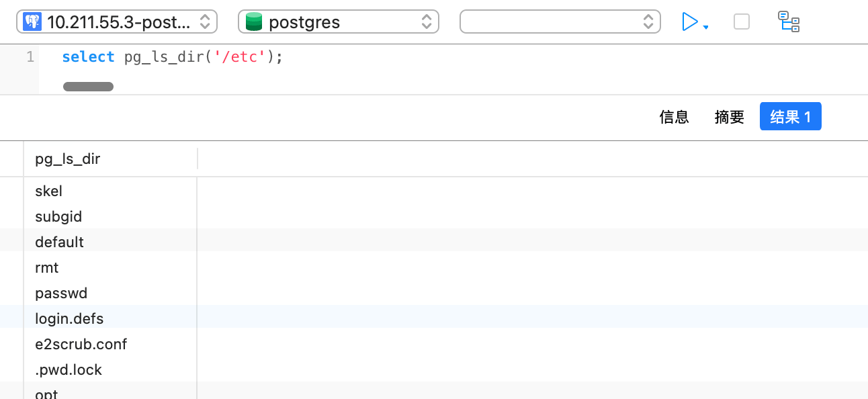
Task: Switch to the 摘要 tab
Action: 730,117
